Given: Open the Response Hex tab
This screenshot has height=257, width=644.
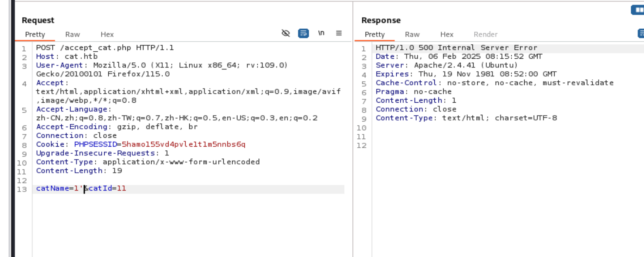Looking at the screenshot, I should coord(447,34).
